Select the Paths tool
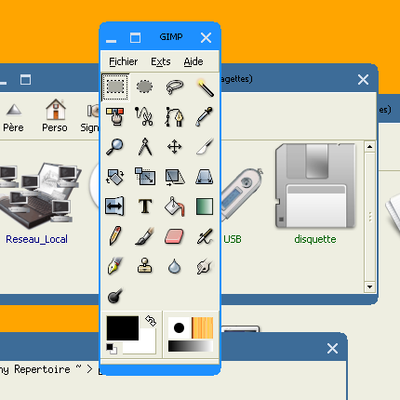 click(x=174, y=117)
